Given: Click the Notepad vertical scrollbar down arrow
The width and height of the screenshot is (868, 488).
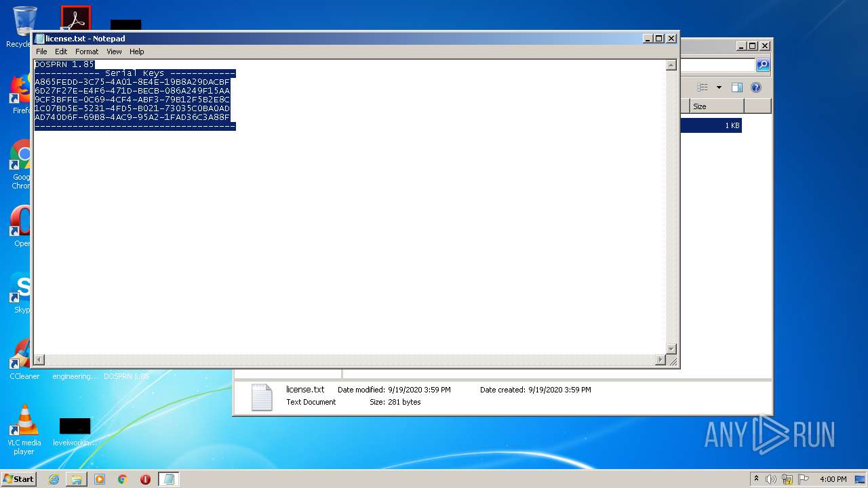Looking at the screenshot, I should (x=671, y=349).
